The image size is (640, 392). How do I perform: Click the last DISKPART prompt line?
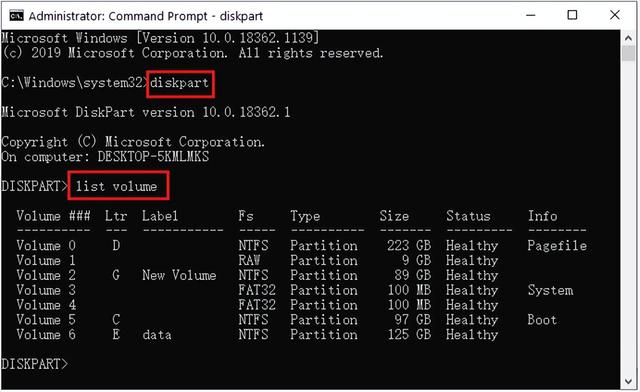[35, 364]
